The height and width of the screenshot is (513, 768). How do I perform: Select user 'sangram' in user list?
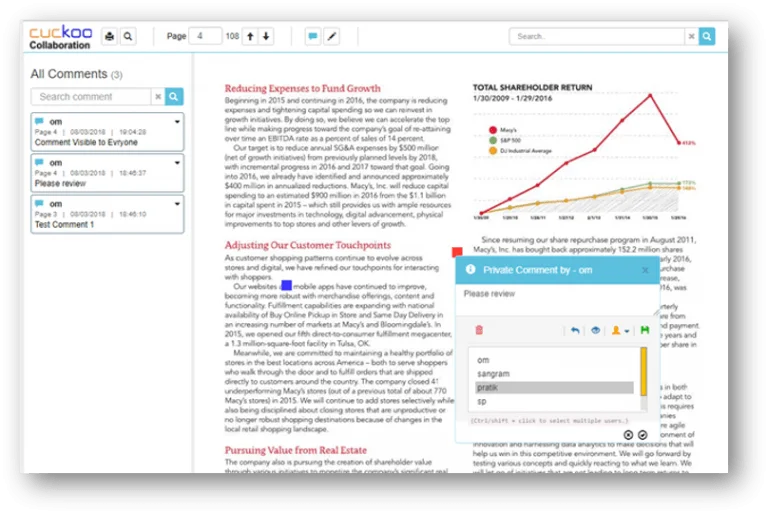554,374
